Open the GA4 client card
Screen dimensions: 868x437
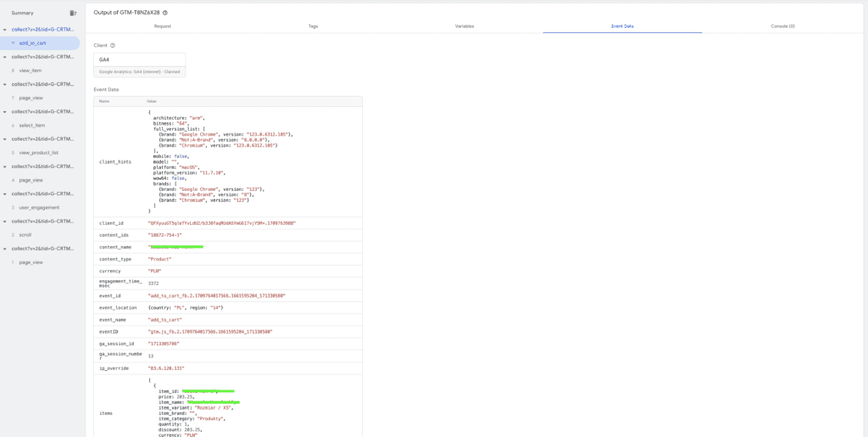pyautogui.click(x=140, y=64)
